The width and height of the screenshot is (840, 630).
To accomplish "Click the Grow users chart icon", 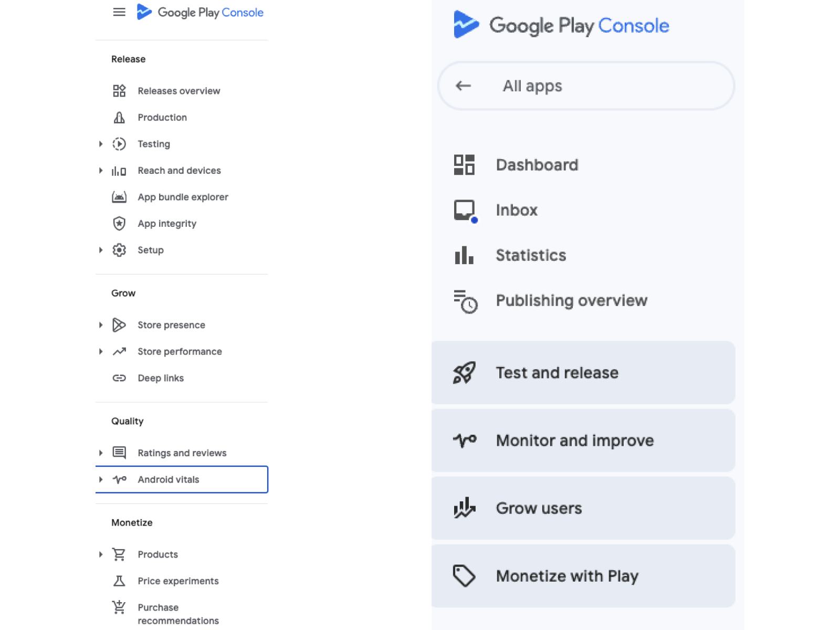I will pos(464,508).
